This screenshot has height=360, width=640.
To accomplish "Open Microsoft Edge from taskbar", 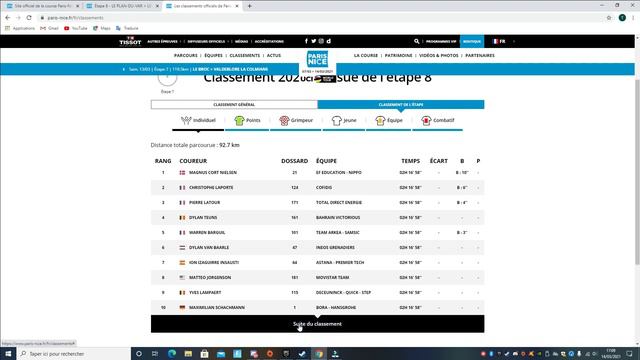I will click(x=172, y=354).
